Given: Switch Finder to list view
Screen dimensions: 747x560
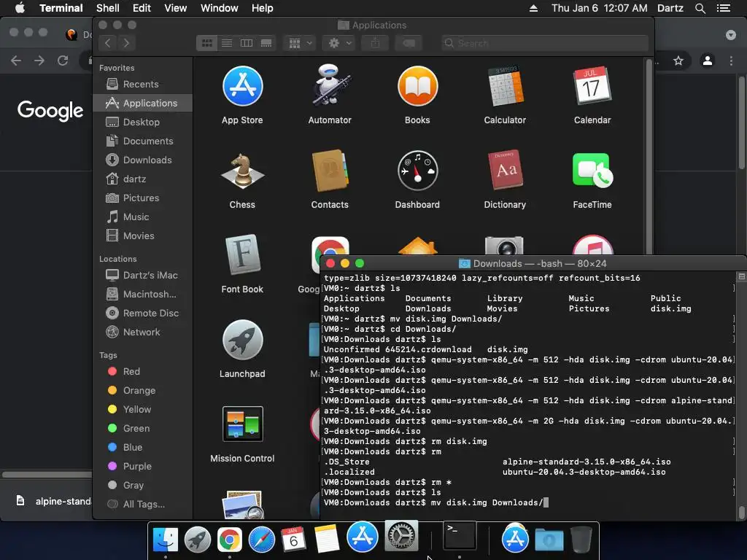Looking at the screenshot, I should [227, 43].
